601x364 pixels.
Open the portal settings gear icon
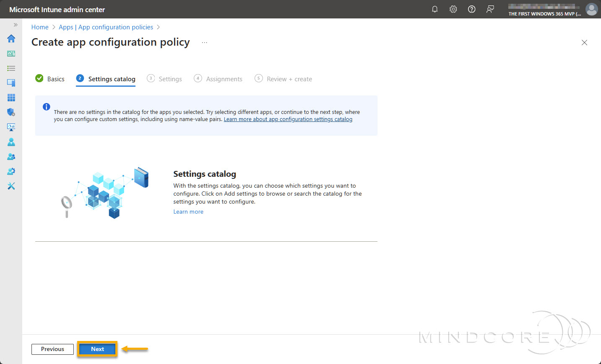pos(453,9)
